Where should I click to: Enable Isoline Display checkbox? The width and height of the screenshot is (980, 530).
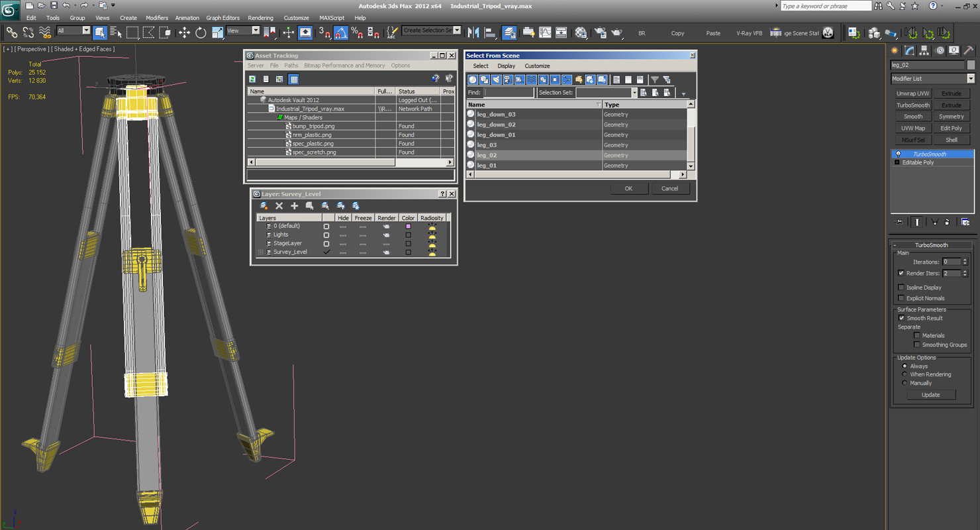[x=901, y=288]
